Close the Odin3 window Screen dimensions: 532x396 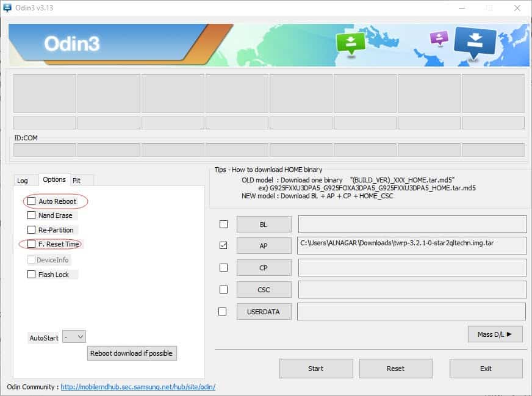pyautogui.click(x=517, y=8)
